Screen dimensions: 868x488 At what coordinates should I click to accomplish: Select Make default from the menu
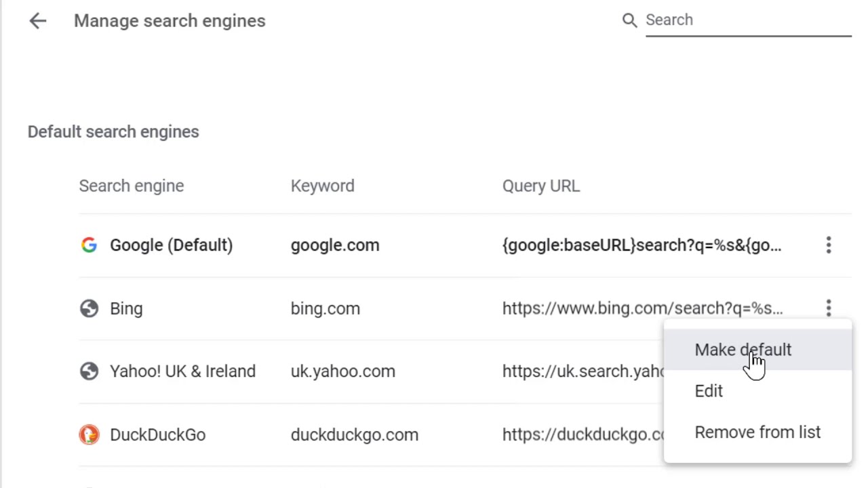point(743,350)
